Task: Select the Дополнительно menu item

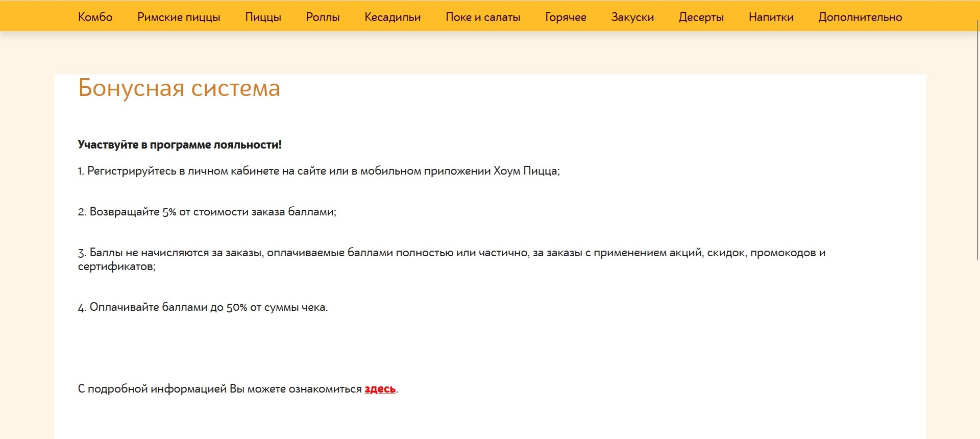Action: [860, 17]
